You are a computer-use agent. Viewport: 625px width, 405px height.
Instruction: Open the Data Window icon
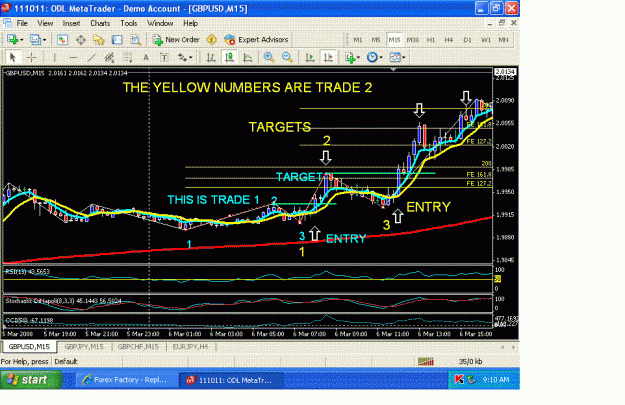coord(81,39)
